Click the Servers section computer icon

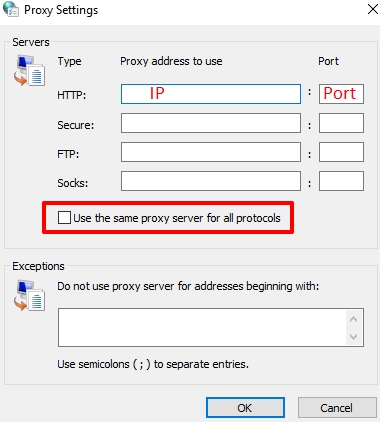pos(29,70)
